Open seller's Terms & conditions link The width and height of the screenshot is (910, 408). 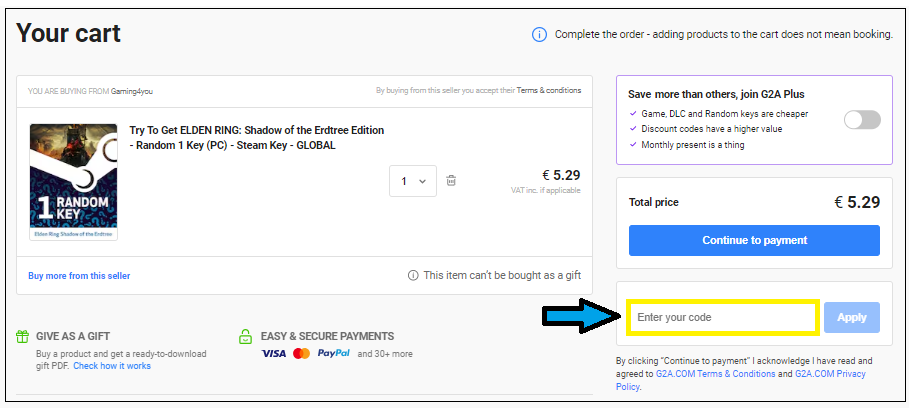pos(548,90)
